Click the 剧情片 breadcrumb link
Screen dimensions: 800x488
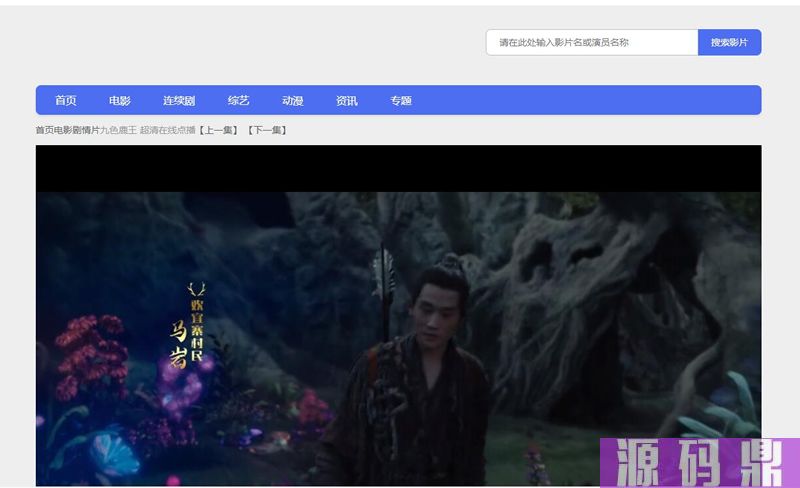click(x=86, y=130)
